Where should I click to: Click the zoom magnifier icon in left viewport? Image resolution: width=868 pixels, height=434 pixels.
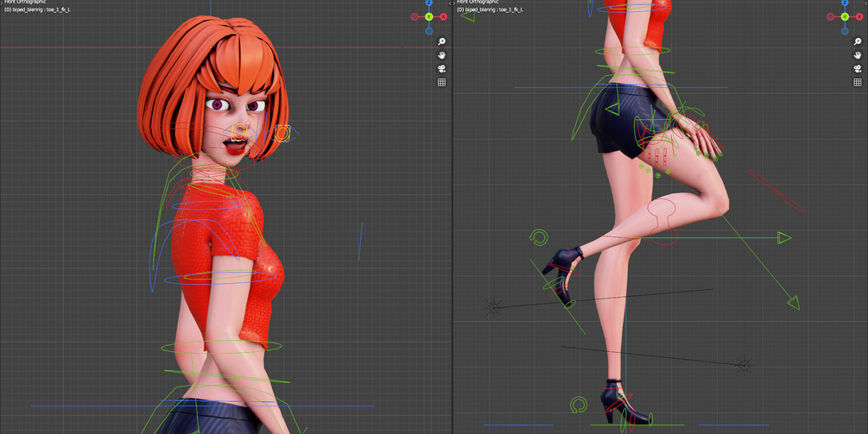point(441,41)
